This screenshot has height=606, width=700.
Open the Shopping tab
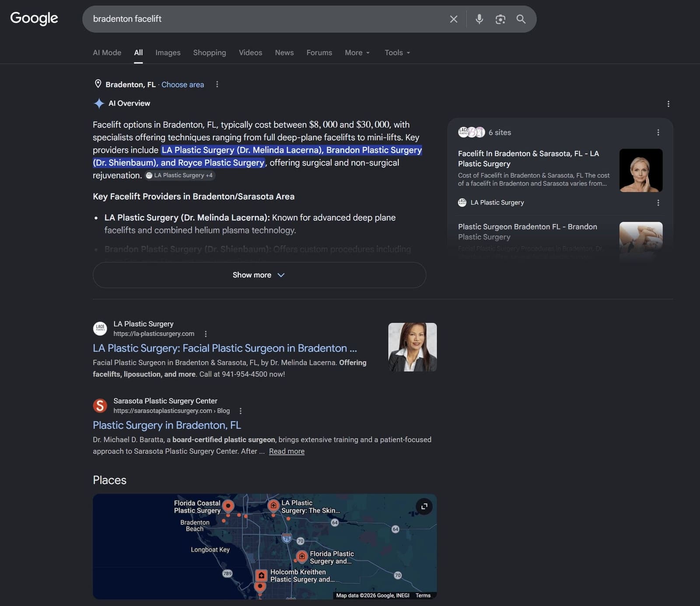(210, 53)
